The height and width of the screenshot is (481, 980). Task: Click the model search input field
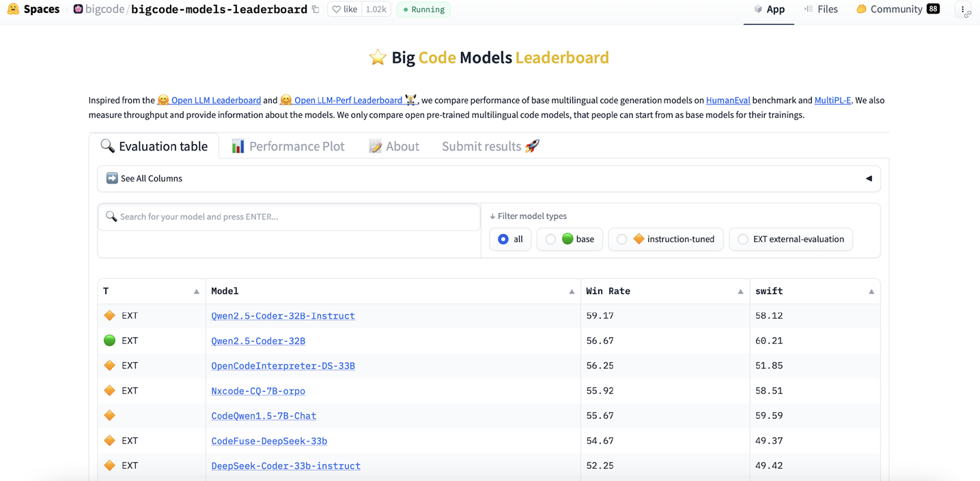tap(290, 217)
